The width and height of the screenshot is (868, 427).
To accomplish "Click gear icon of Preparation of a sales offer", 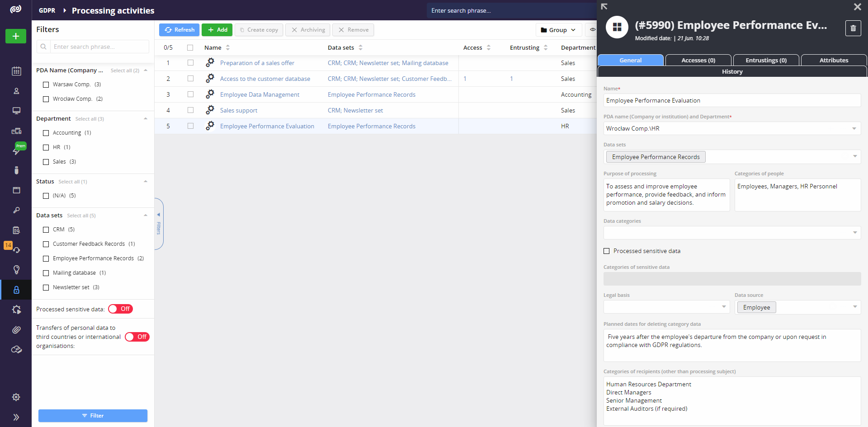I will pos(210,63).
